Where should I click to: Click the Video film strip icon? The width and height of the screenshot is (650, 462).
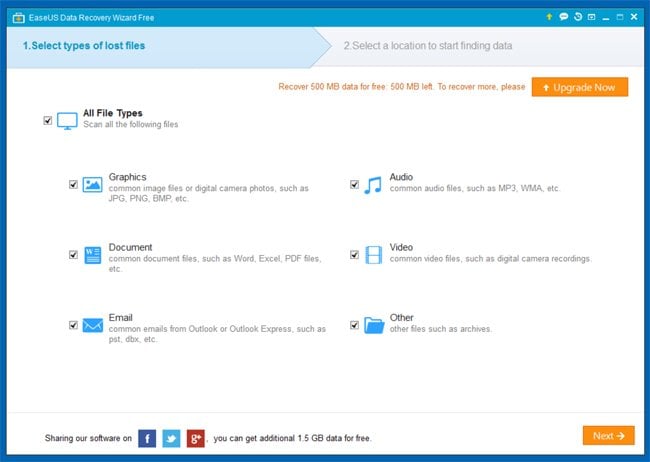coord(374,255)
